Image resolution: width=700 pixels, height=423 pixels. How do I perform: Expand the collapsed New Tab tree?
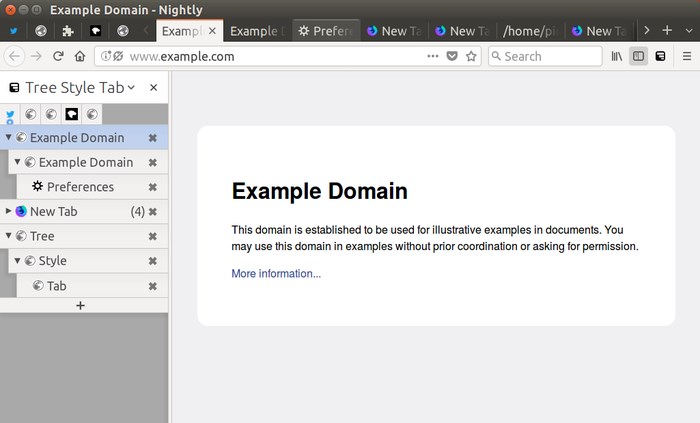pos(9,212)
